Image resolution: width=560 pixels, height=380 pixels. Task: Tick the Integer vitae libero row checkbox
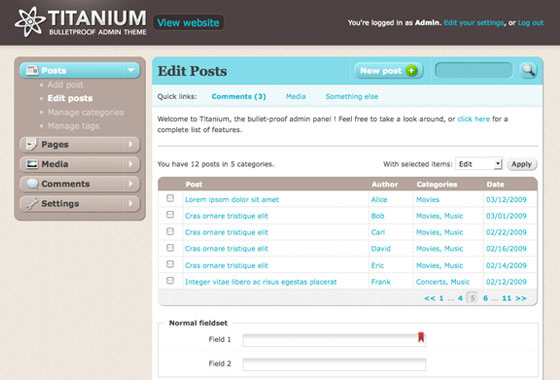point(170,281)
